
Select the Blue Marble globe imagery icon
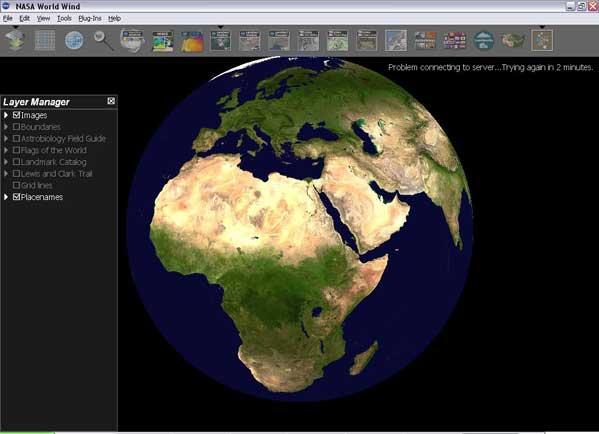coord(133,40)
